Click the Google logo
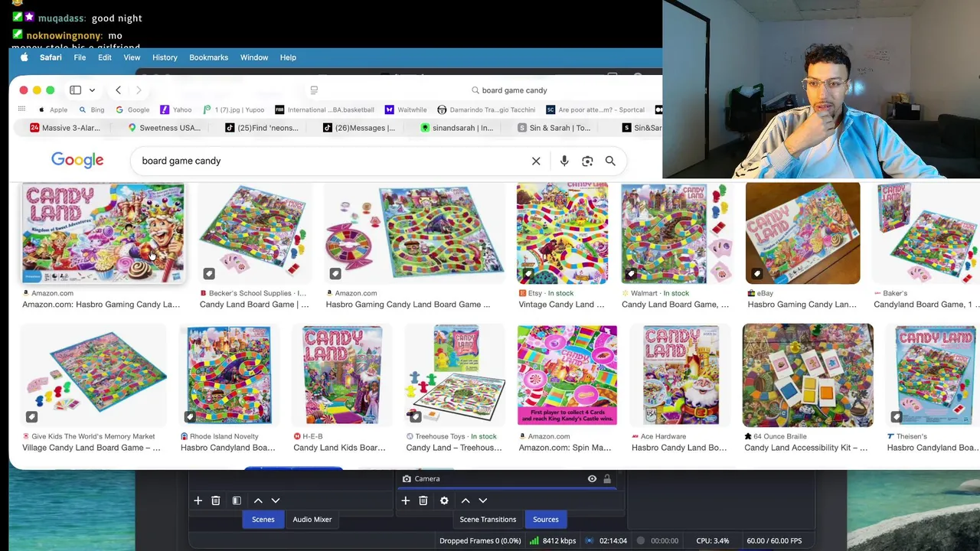The height and width of the screenshot is (551, 980). click(x=77, y=160)
